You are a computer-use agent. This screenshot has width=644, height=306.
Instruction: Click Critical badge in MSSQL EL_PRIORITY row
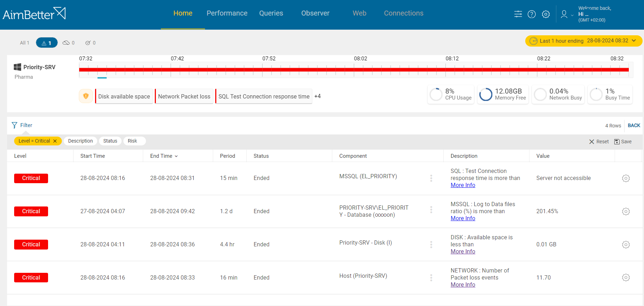(31, 178)
